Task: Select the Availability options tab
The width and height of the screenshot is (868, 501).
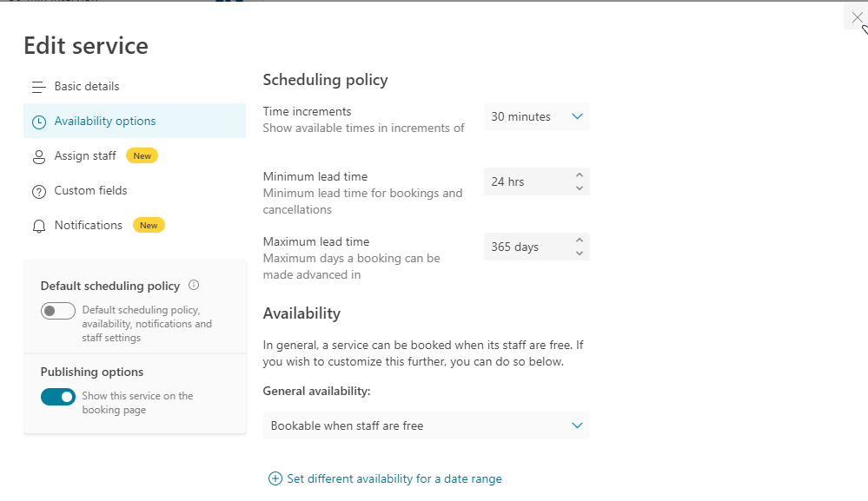Action: [135, 121]
